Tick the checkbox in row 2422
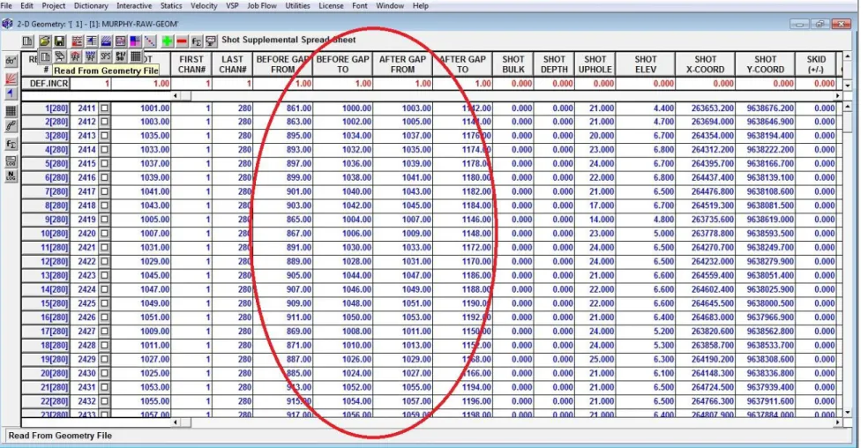868x448 pixels. (x=104, y=261)
